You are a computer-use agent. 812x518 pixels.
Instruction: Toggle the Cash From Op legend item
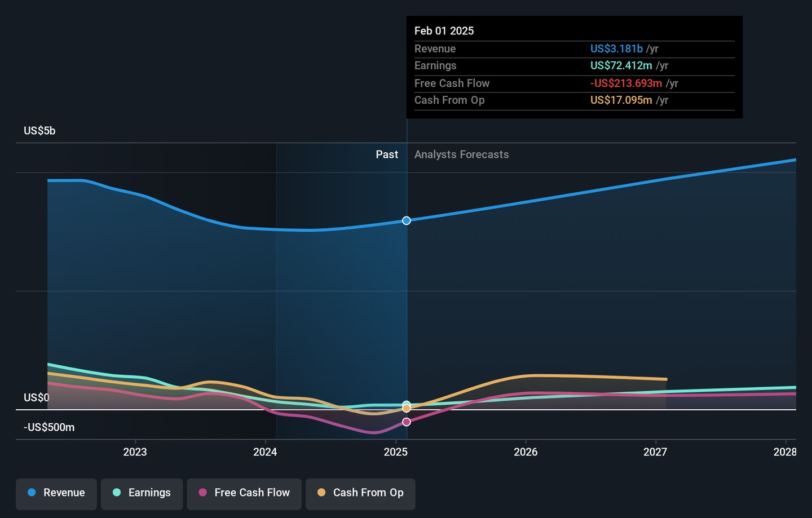360,494
